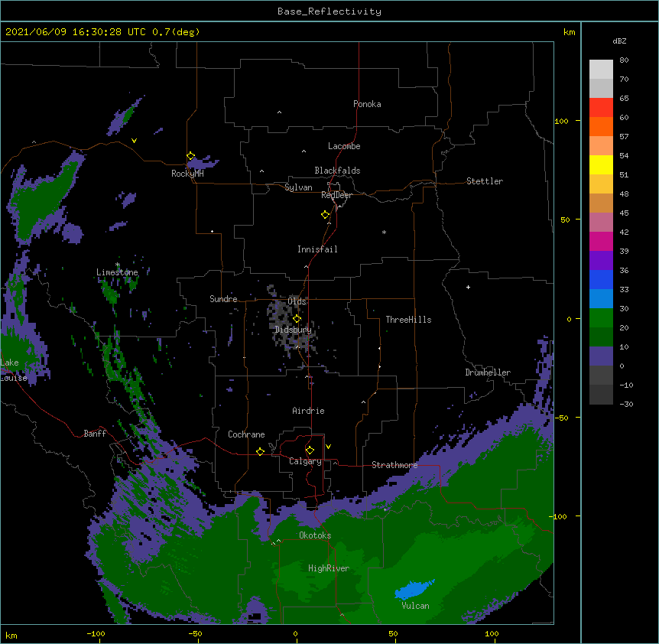Click the HighRiver city label

pyautogui.click(x=329, y=568)
